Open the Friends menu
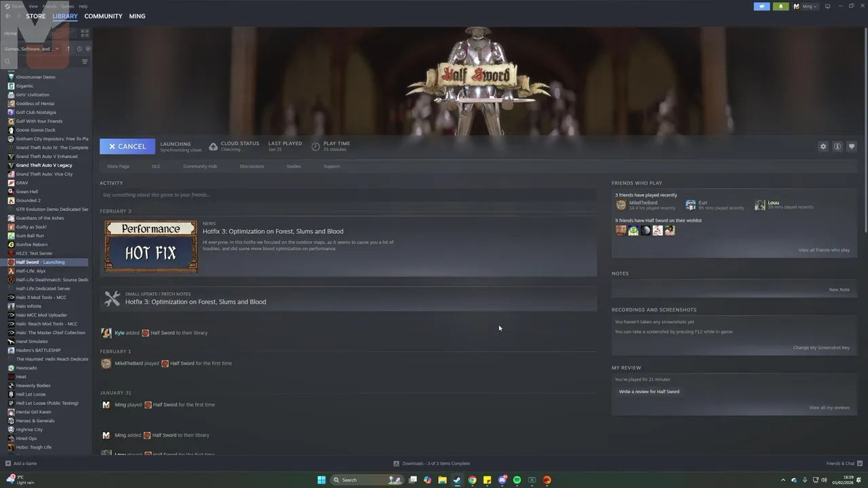Viewport: 868px width, 488px height. pos(50,6)
